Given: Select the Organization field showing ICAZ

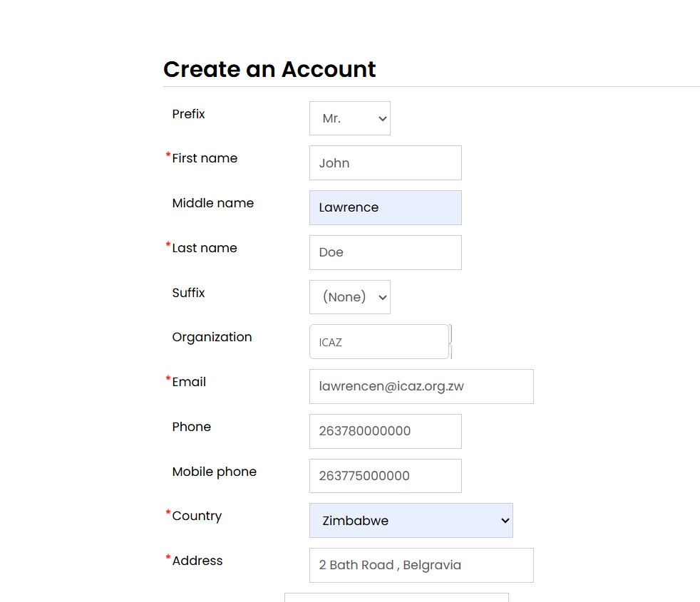Looking at the screenshot, I should tap(379, 342).
